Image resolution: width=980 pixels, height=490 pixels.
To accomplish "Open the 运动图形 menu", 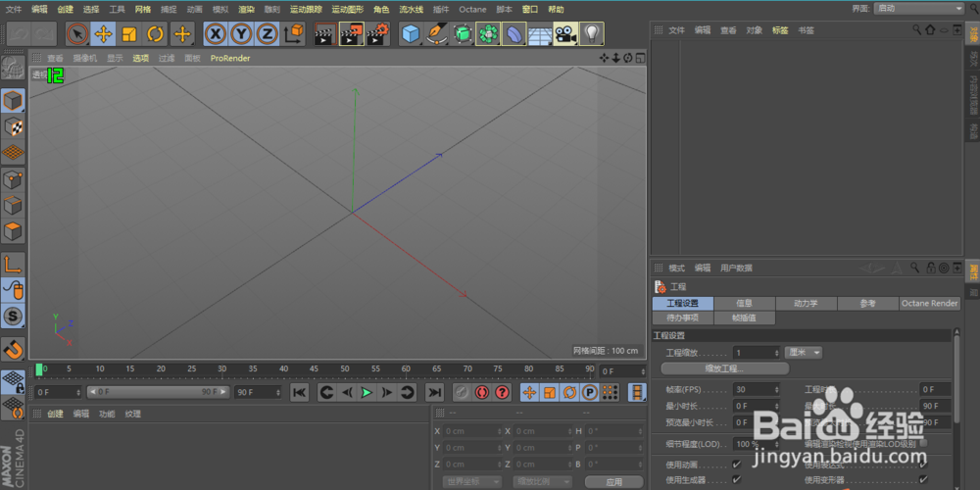I will point(348,10).
